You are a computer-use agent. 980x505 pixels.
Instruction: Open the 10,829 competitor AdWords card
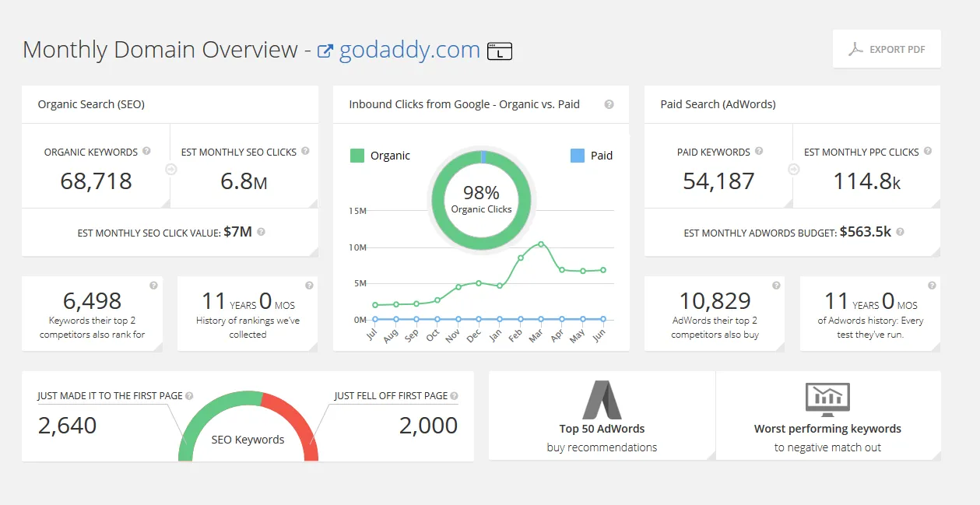(x=715, y=314)
